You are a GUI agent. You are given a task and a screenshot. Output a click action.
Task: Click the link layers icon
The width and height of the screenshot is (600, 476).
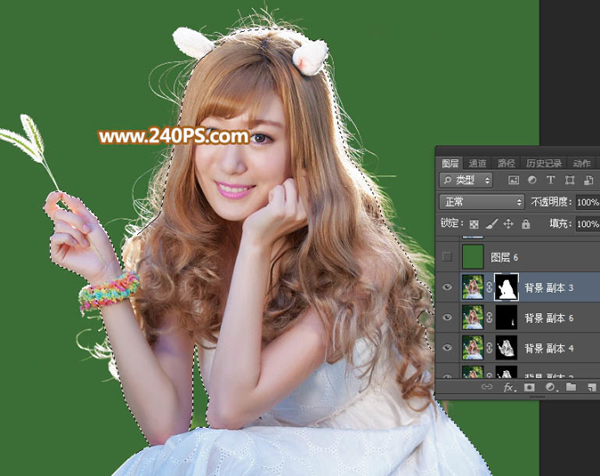point(487,387)
